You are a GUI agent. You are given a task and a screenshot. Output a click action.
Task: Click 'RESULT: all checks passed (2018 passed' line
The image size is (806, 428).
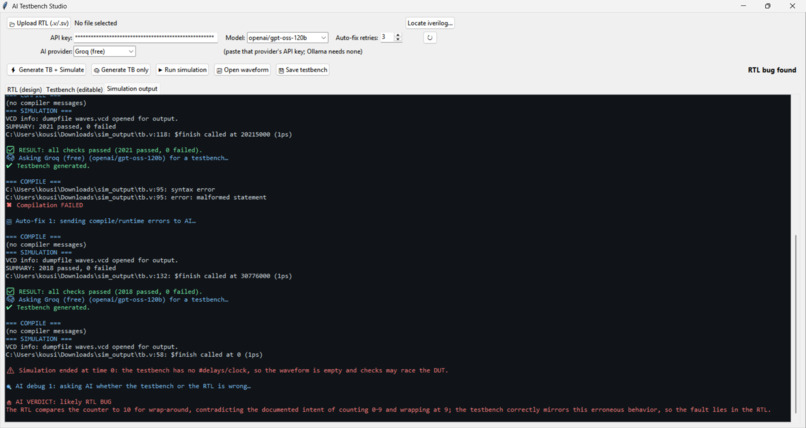pos(104,291)
